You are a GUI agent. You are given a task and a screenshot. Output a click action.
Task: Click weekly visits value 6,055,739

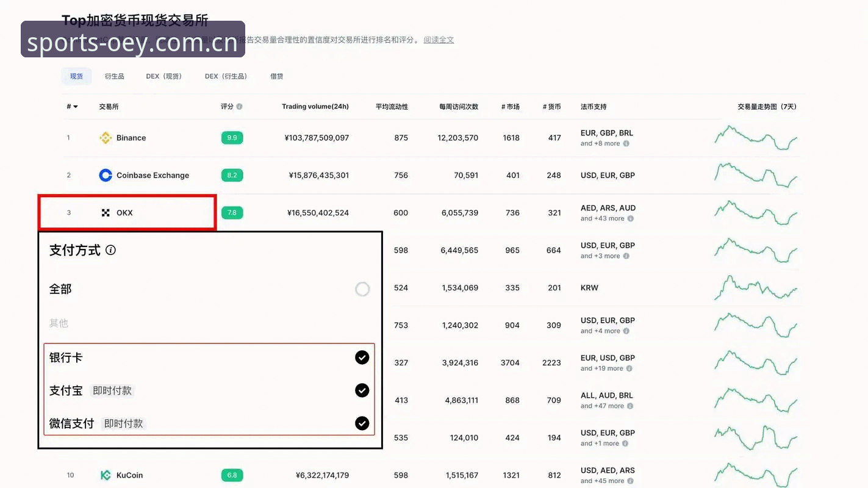click(x=460, y=213)
